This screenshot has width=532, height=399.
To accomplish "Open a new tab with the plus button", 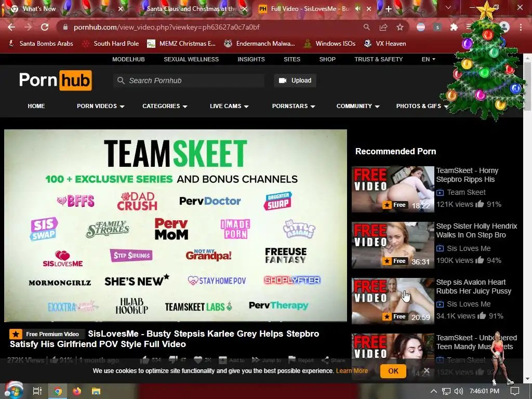I will (389, 9).
